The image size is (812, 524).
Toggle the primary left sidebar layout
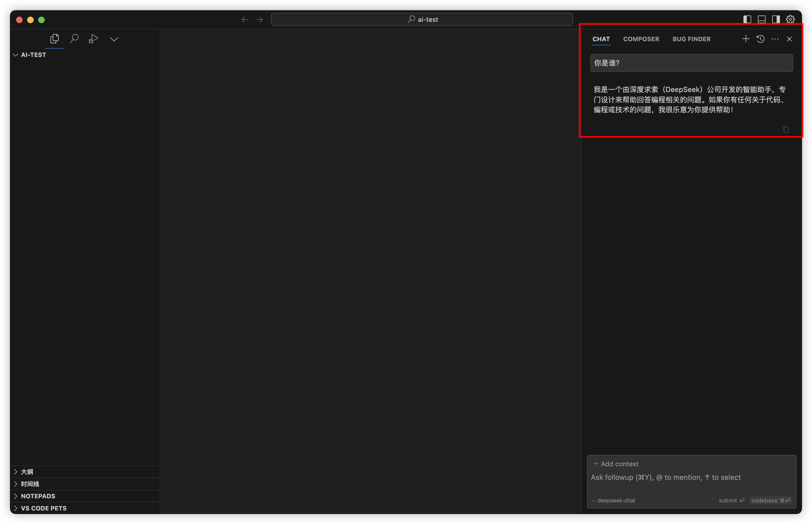(747, 19)
